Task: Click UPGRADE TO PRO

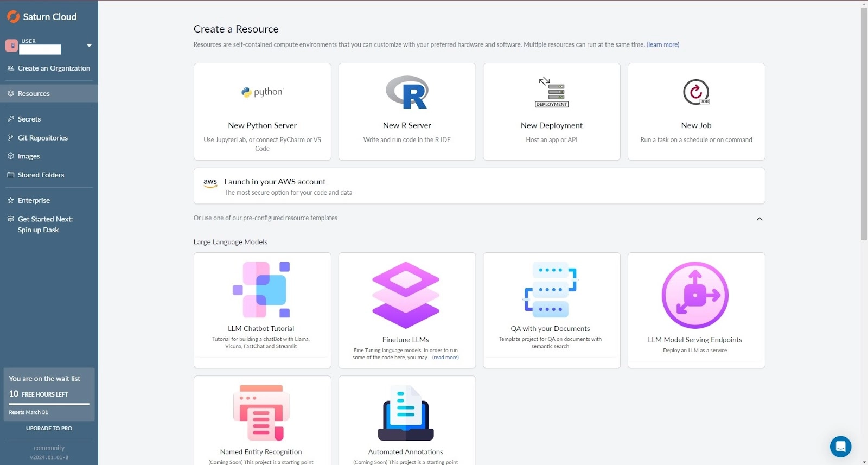Action: click(x=49, y=429)
